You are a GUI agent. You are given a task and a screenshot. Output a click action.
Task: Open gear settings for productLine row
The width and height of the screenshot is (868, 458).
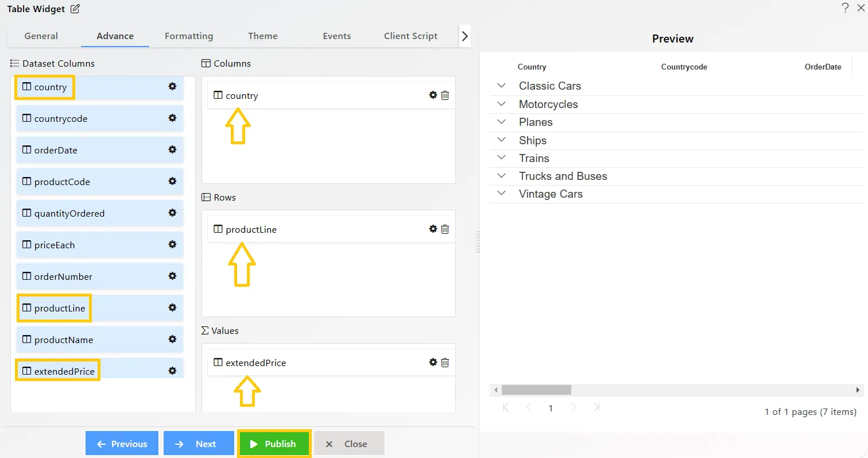pyautogui.click(x=433, y=229)
